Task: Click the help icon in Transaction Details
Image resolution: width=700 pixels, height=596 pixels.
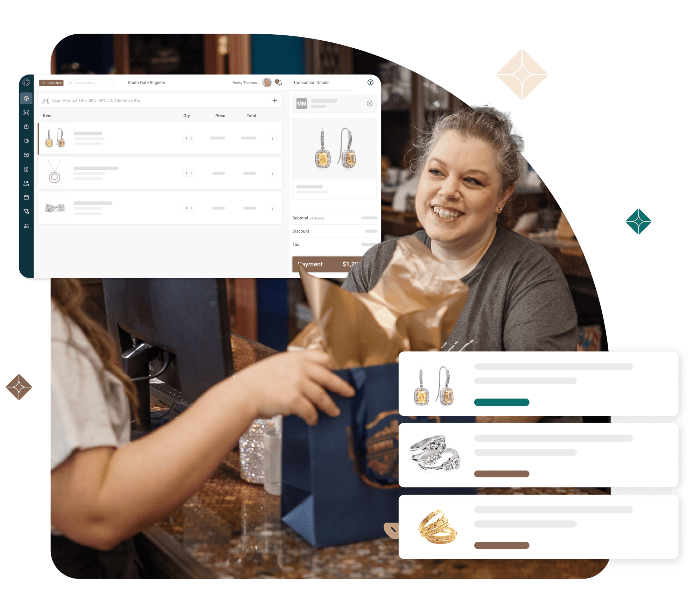Action: 370,82
